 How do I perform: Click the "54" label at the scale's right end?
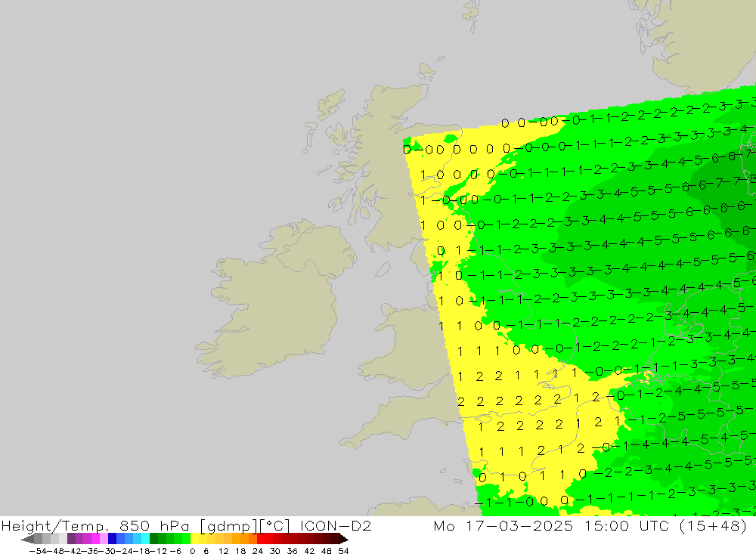pos(343,551)
